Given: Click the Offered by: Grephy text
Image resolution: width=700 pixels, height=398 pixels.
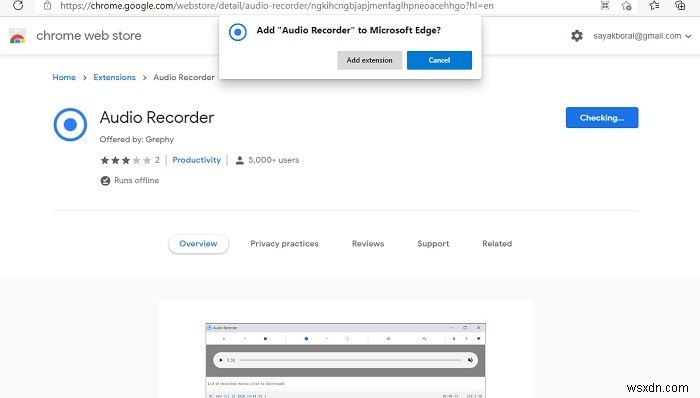Looking at the screenshot, I should pyautogui.click(x=137, y=139).
